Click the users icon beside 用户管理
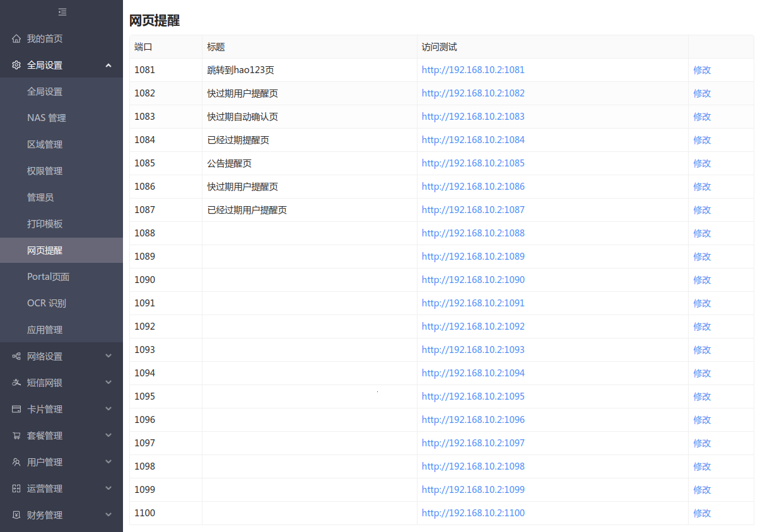This screenshot has width=760, height=532. point(16,463)
